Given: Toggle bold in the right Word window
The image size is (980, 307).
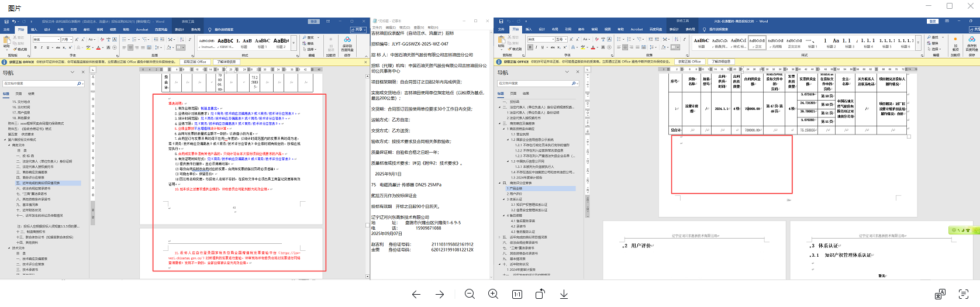Looking at the screenshot, I should tap(530, 47).
